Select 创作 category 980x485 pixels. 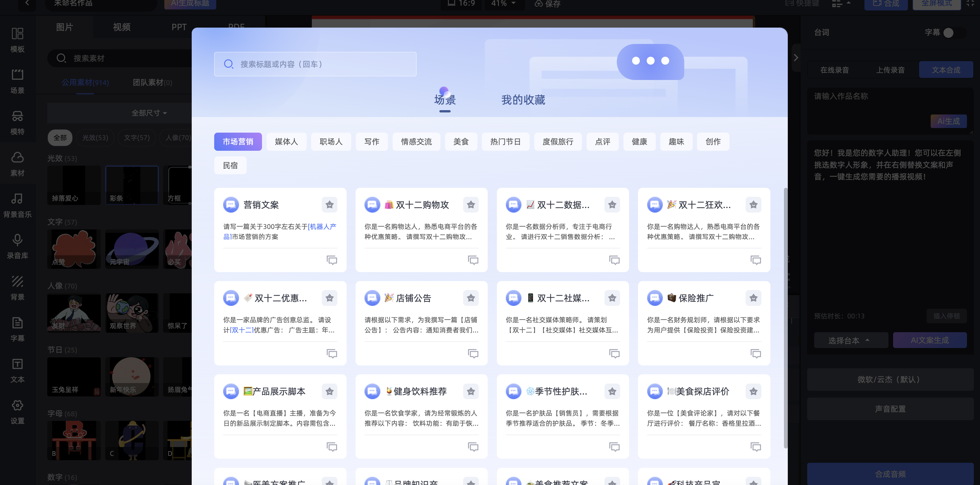(713, 142)
